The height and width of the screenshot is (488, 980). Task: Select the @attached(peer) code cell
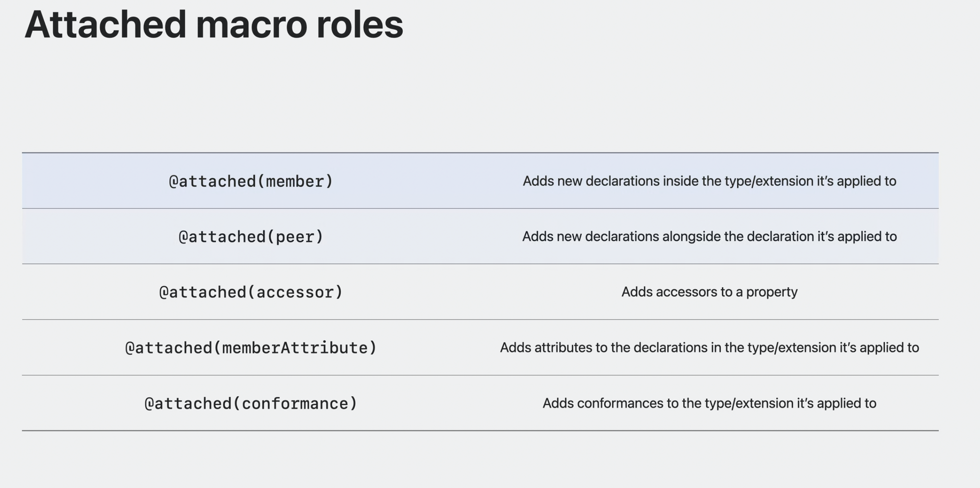pos(251,237)
